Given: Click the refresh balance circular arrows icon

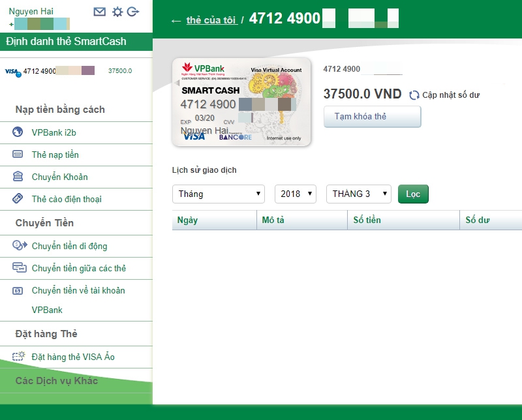Looking at the screenshot, I should pyautogui.click(x=414, y=95).
